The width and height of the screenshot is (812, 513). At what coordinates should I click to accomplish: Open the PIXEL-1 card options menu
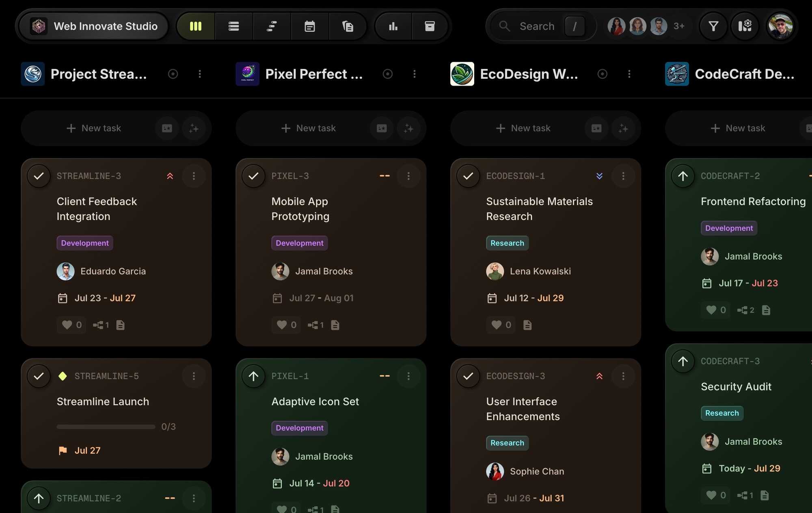pos(408,376)
